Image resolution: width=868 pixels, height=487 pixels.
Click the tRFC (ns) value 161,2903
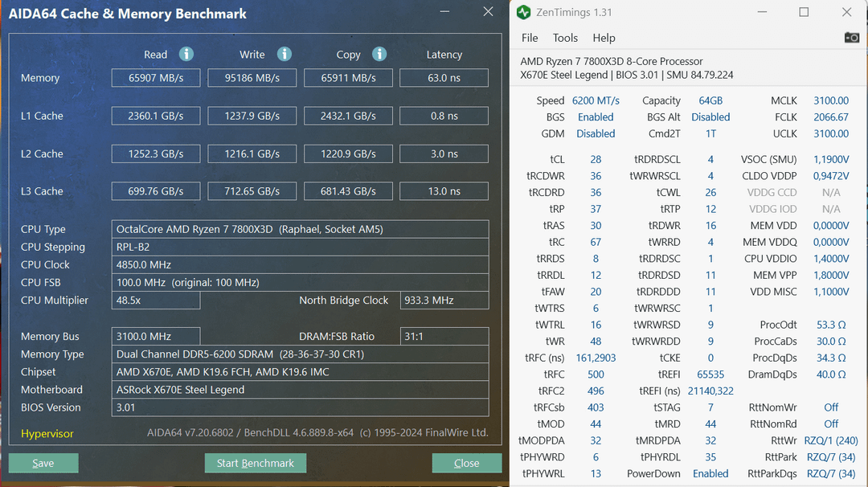(596, 358)
